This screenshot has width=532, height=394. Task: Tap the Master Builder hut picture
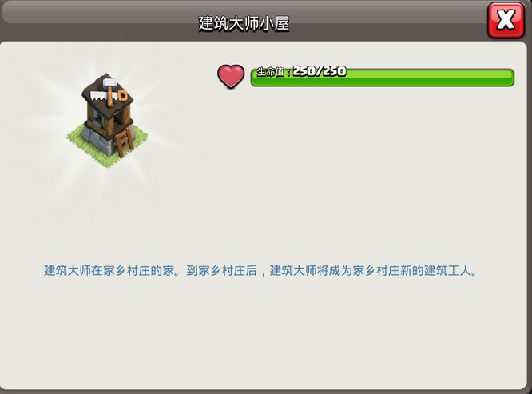(x=108, y=120)
